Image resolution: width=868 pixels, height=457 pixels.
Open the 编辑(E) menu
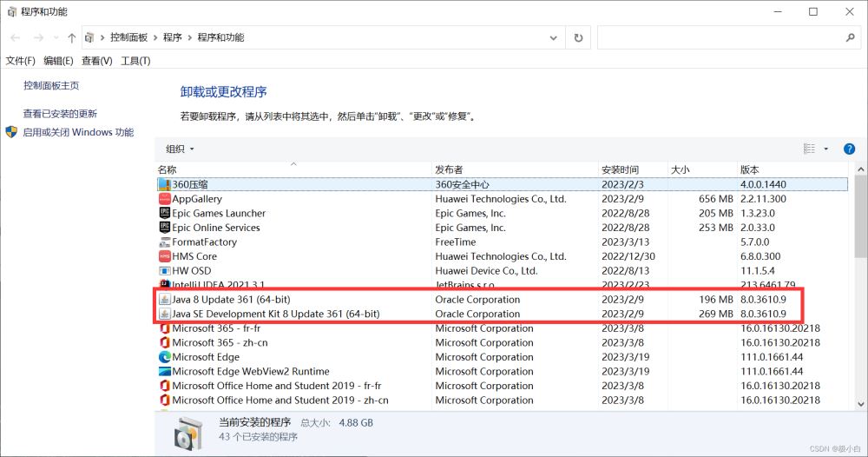[58, 61]
